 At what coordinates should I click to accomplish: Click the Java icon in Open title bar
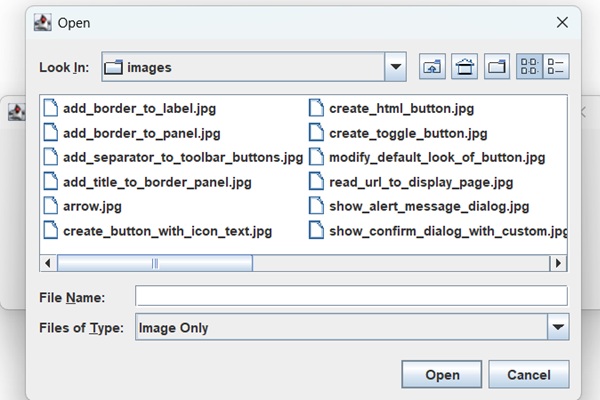pyautogui.click(x=42, y=23)
